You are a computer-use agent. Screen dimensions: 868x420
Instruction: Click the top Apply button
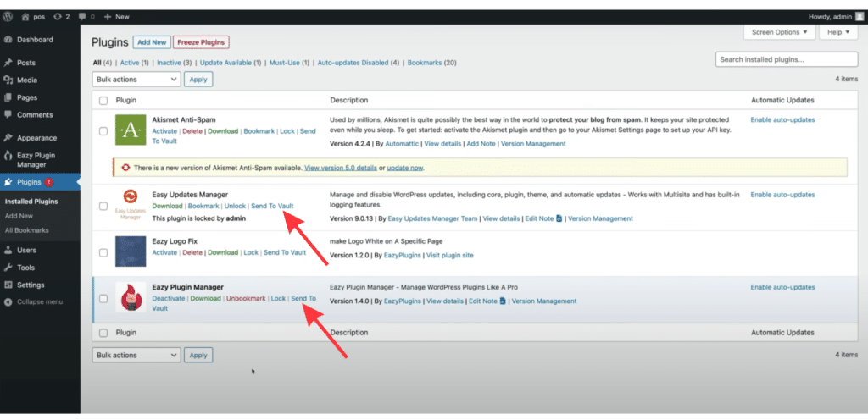pyautogui.click(x=198, y=79)
